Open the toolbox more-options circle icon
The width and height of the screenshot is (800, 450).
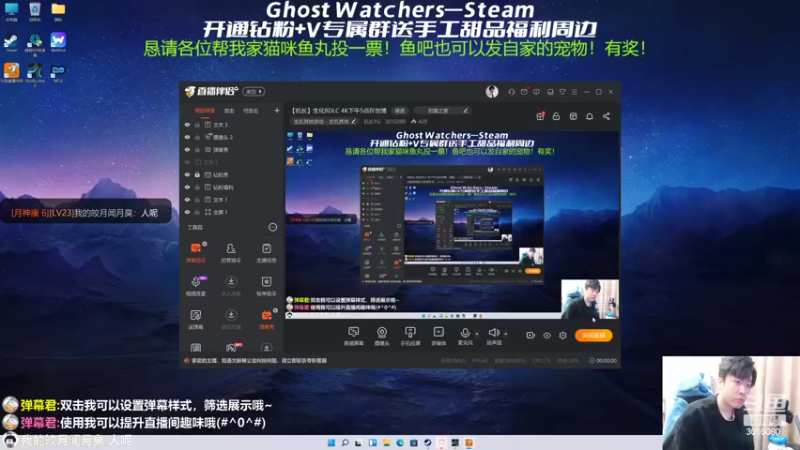tap(273, 227)
